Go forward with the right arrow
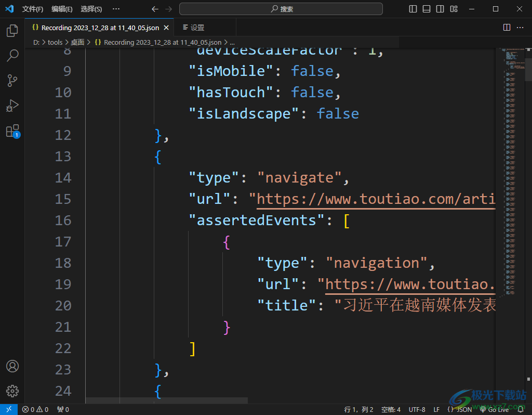The image size is (532, 415). pos(169,9)
